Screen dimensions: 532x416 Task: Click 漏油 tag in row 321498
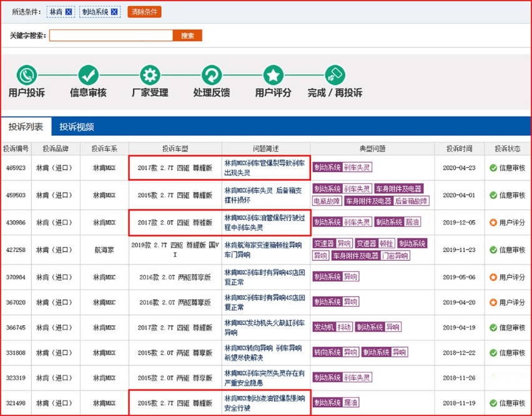350,402
